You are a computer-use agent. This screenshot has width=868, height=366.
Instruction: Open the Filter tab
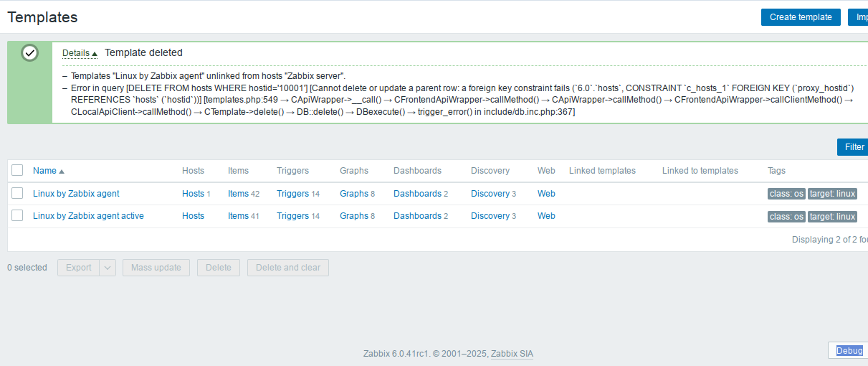(x=854, y=147)
